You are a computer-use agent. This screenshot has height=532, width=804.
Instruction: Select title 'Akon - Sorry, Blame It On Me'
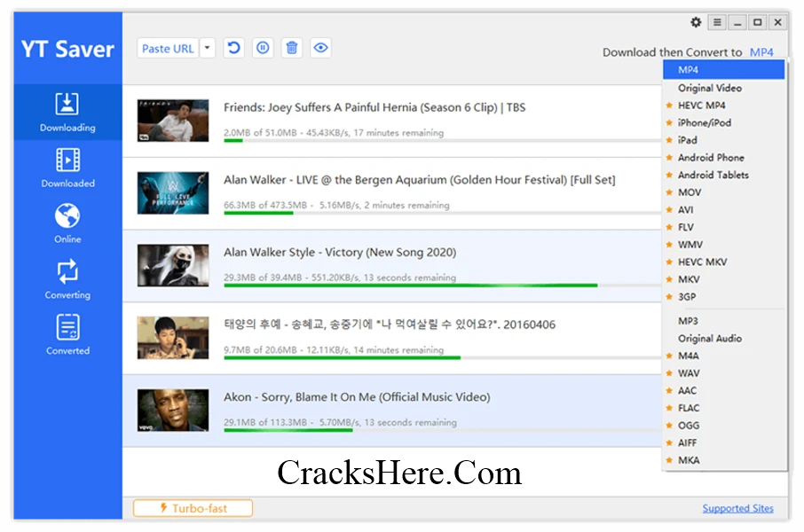(357, 397)
